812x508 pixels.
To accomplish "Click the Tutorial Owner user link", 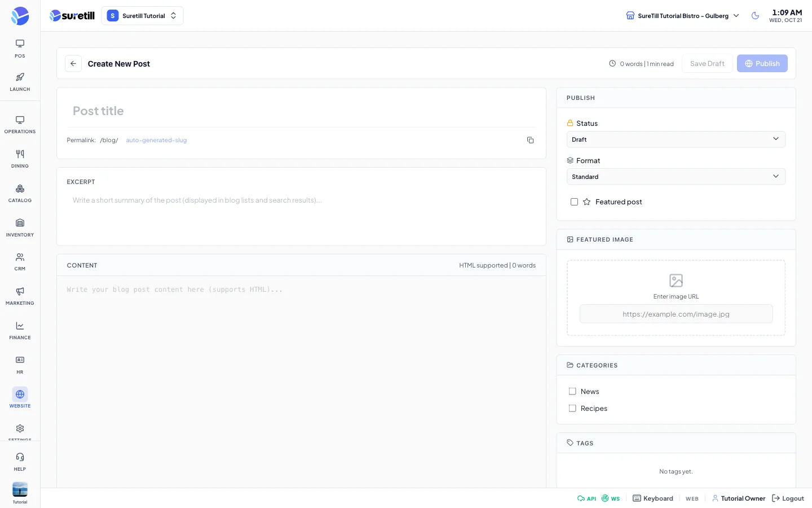I will (739, 498).
